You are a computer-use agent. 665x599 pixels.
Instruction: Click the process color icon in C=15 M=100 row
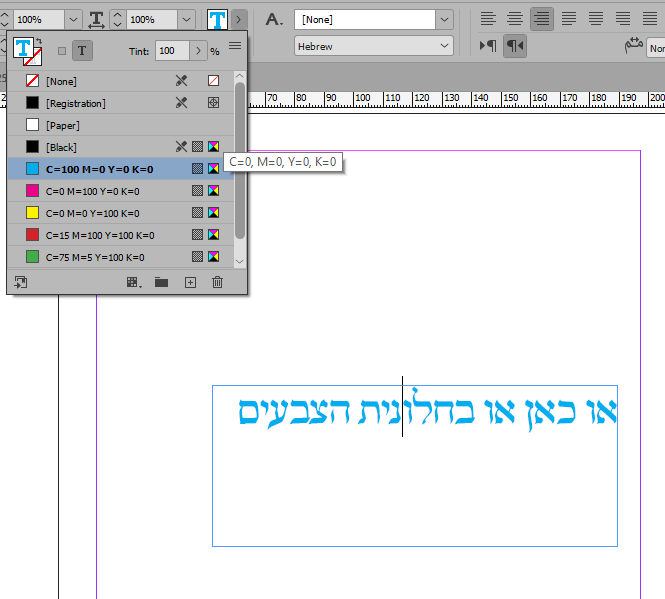tap(197, 235)
